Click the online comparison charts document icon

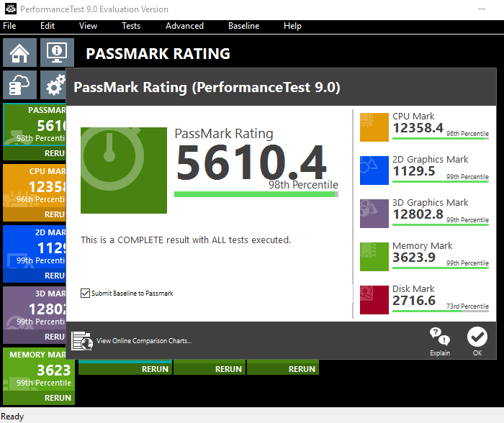(x=82, y=341)
